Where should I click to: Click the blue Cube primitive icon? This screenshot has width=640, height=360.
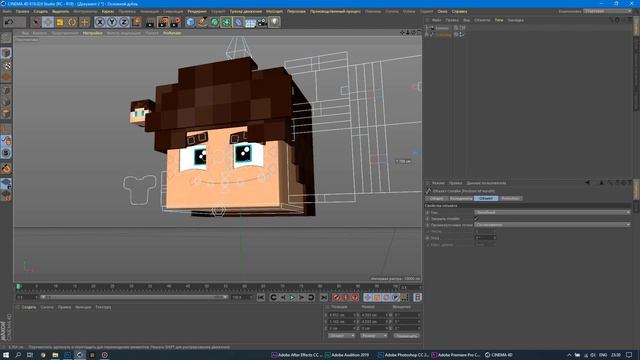tap(190, 22)
